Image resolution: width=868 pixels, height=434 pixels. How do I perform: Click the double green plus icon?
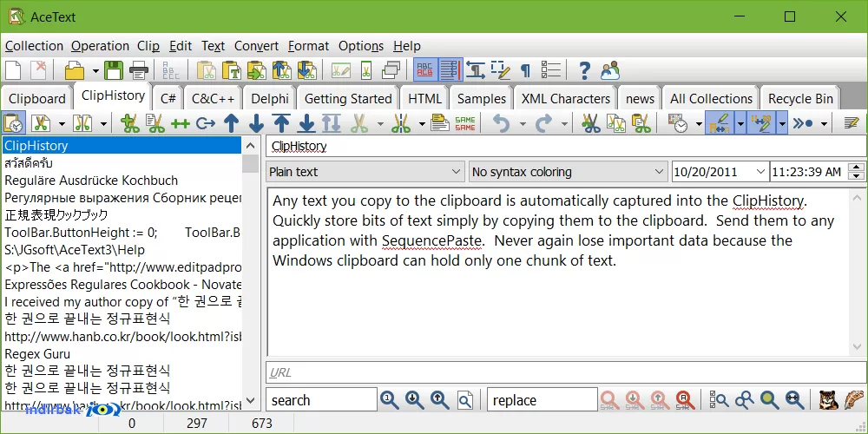point(181,123)
